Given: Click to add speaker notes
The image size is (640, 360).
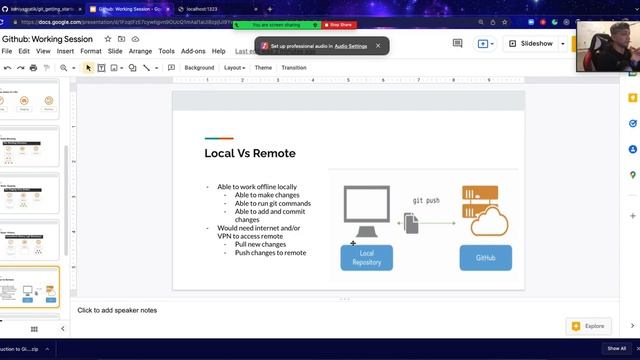Looking at the screenshot, I should [x=117, y=310].
